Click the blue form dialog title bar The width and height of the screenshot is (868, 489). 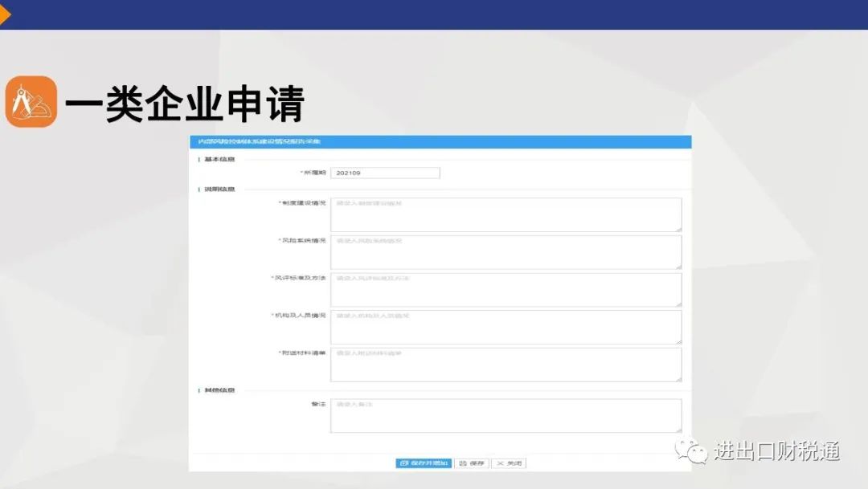440,141
